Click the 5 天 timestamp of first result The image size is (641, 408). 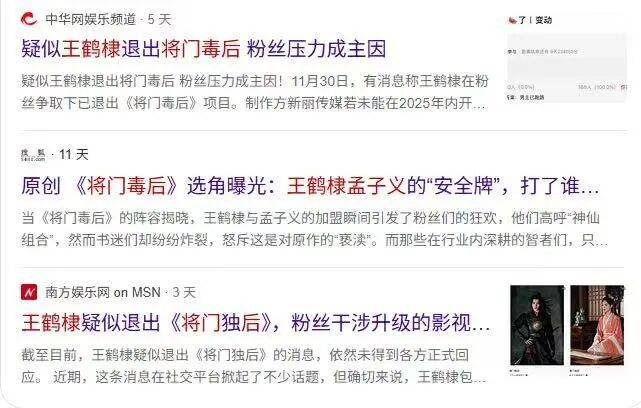tap(159, 19)
